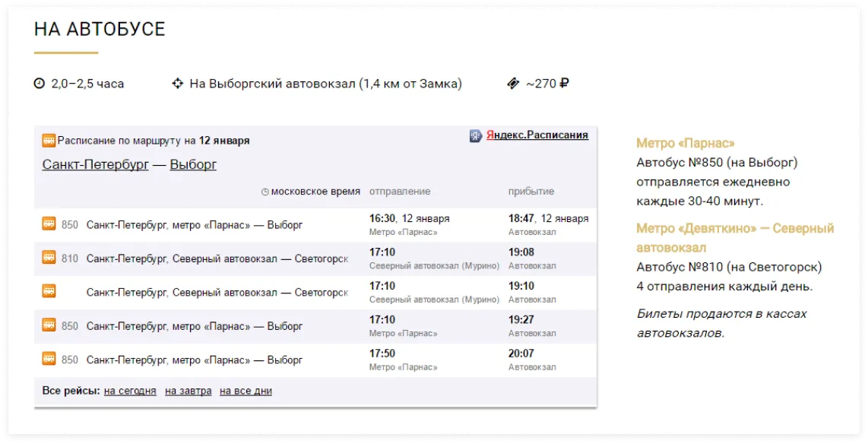Click the crosshair icon before Выборгский автовокзал
The height and width of the screenshot is (444, 868).
177,84
